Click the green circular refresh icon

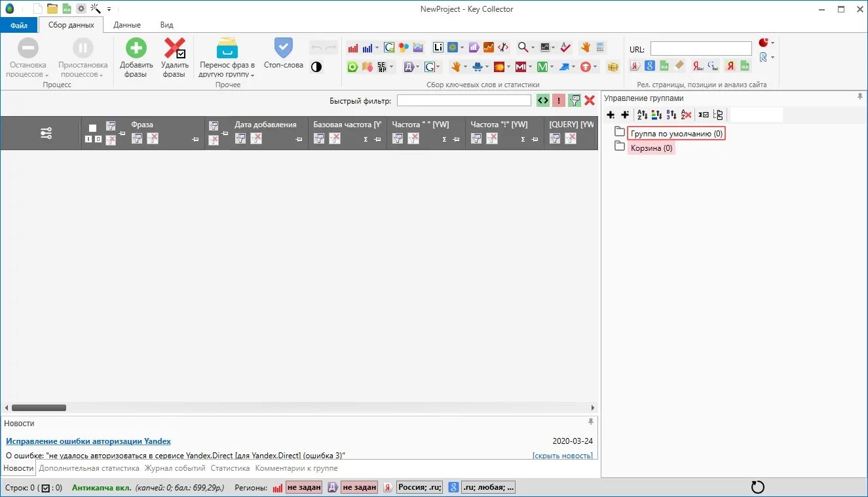pos(352,67)
